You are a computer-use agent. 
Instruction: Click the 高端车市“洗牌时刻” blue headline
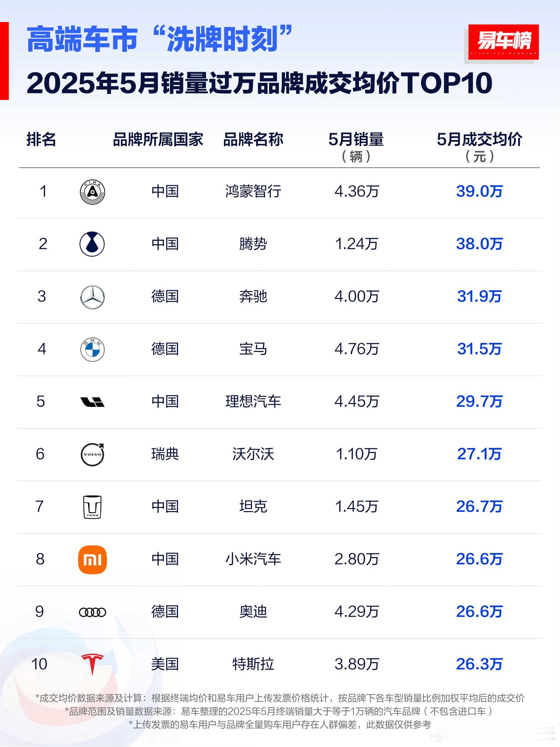coord(159,39)
